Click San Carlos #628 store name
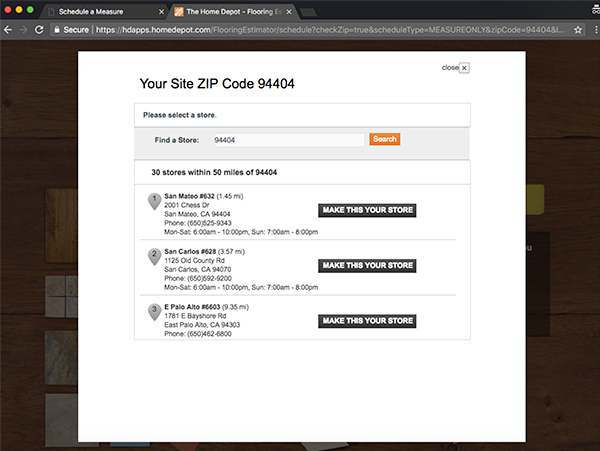The height and width of the screenshot is (451, 600). [190, 252]
